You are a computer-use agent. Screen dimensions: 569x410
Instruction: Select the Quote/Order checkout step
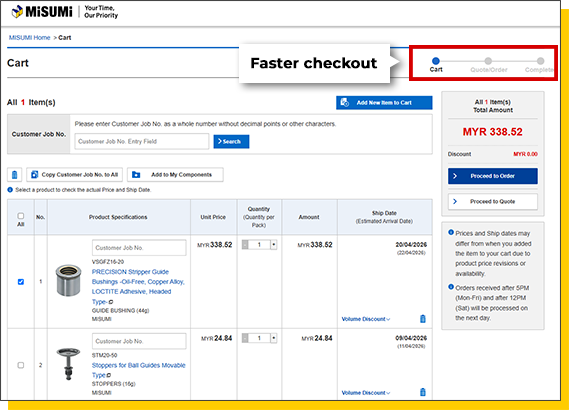[x=488, y=65]
